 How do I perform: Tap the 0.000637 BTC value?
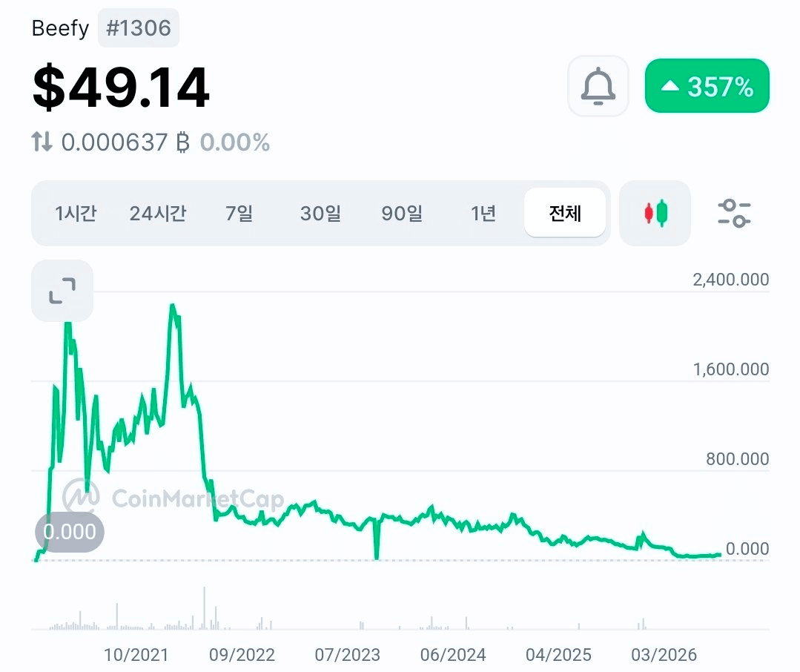[x=125, y=142]
